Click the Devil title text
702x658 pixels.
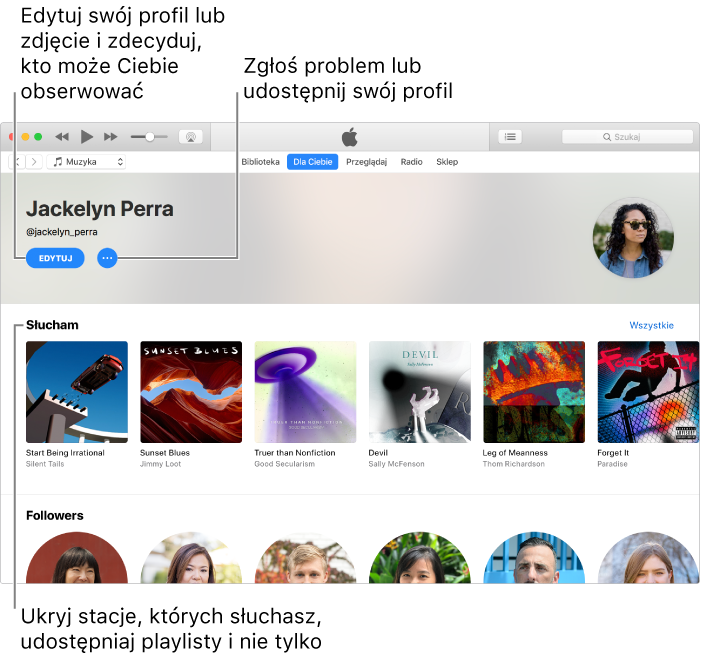pyautogui.click(x=378, y=453)
